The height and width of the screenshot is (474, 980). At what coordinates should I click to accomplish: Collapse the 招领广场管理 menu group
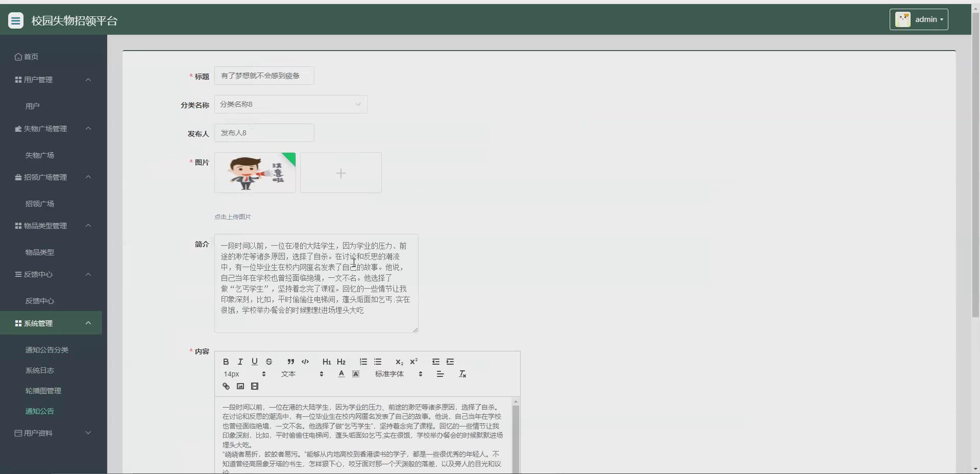(51, 177)
